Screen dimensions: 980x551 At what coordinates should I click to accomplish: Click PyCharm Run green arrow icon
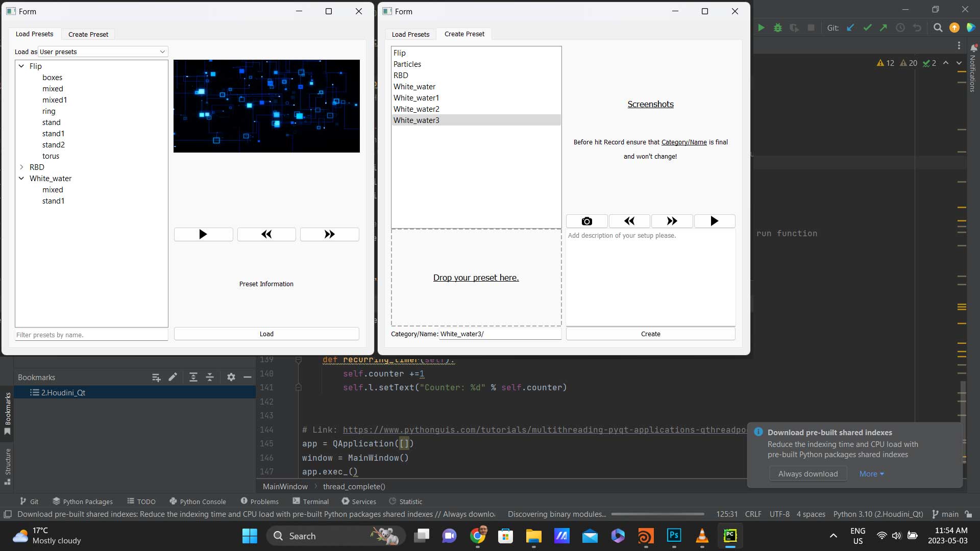pyautogui.click(x=761, y=28)
